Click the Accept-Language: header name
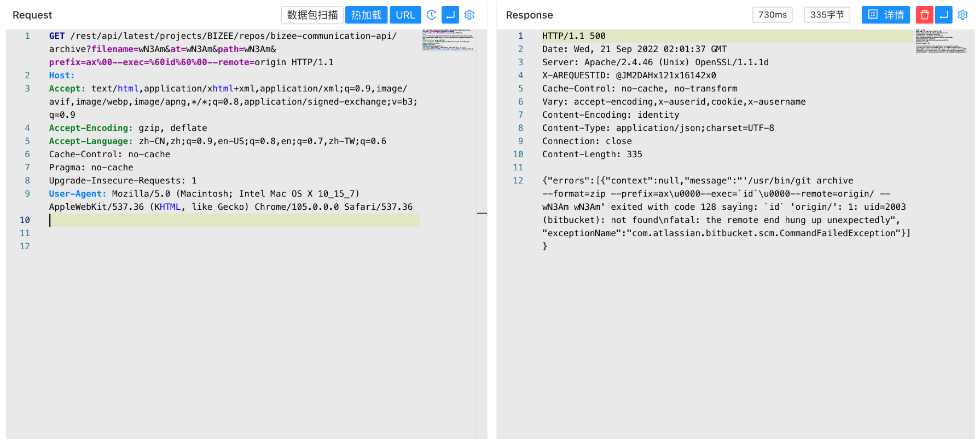The image size is (980, 442). [x=91, y=141]
